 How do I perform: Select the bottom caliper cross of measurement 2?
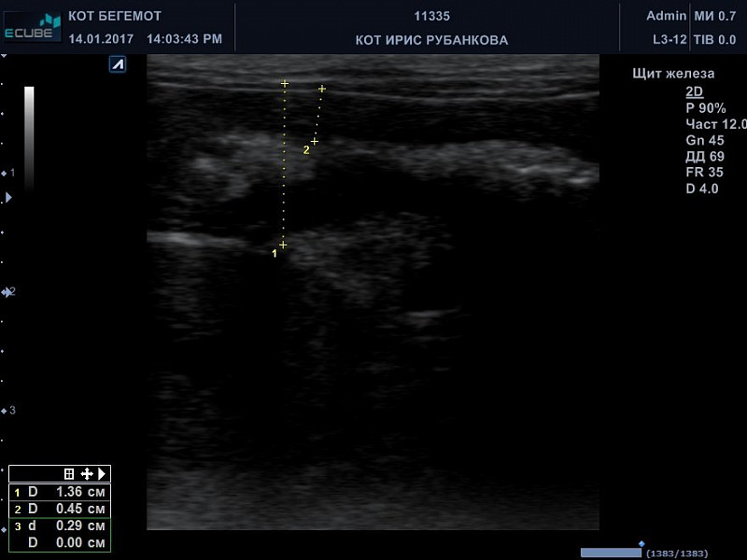[315, 142]
